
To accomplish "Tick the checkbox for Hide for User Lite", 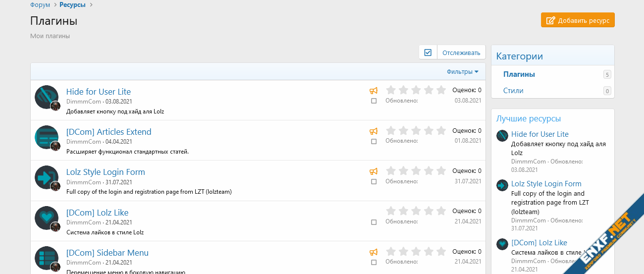I will pos(374,101).
